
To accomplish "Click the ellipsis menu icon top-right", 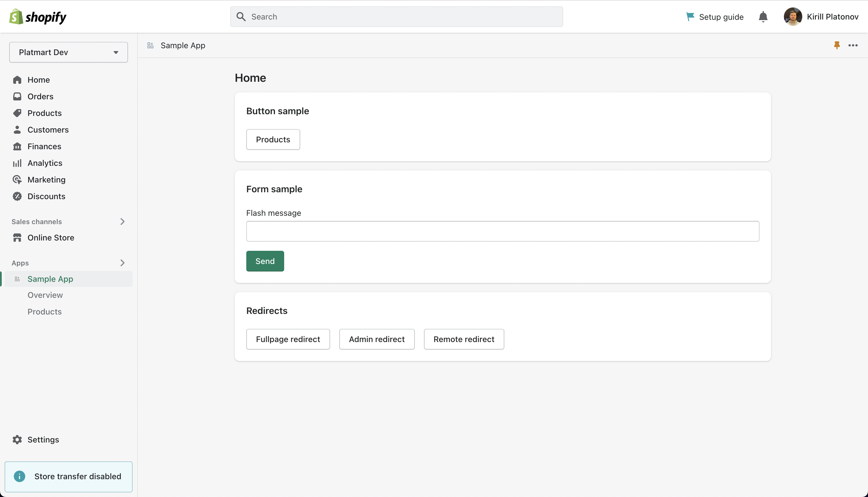I will coord(853,45).
